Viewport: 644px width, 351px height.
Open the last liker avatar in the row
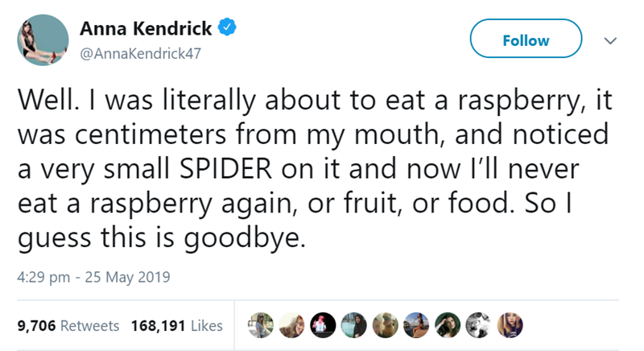tap(510, 324)
